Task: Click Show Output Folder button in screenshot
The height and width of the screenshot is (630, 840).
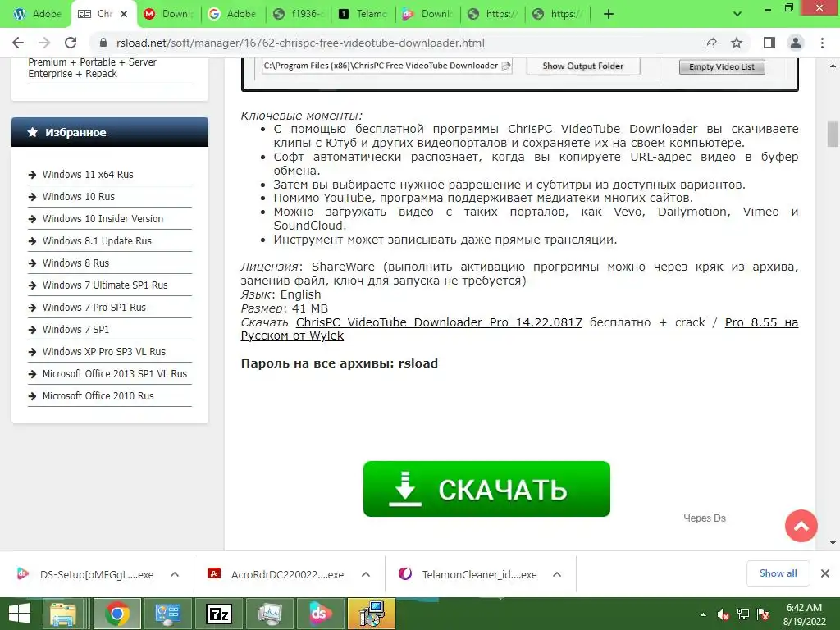Action: 583,66
